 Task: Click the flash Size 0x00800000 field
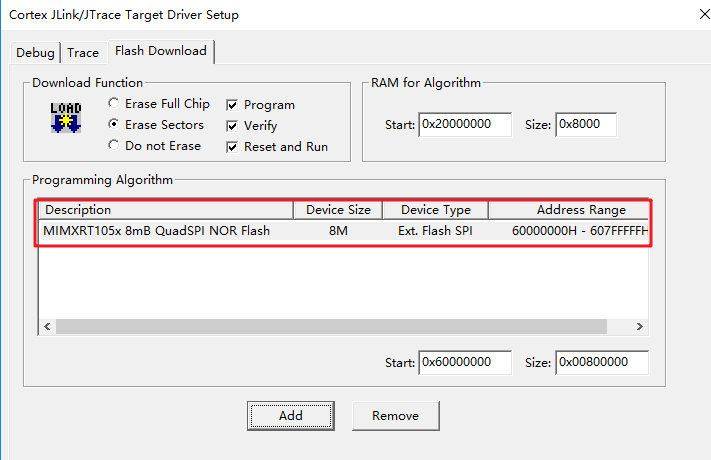[x=601, y=362]
